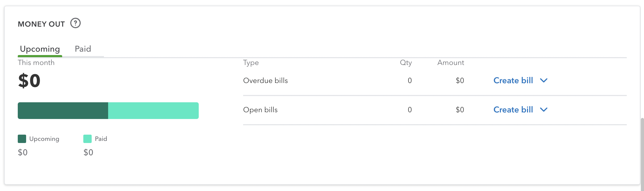Click the Overdue bills $0 amount value
The image size is (644, 191).
460,81
